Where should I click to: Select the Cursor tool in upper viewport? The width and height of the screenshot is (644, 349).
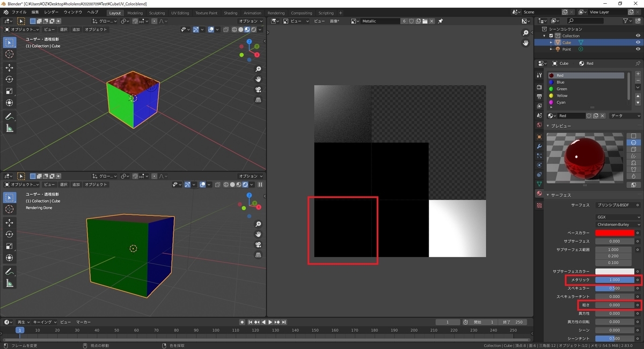click(9, 54)
